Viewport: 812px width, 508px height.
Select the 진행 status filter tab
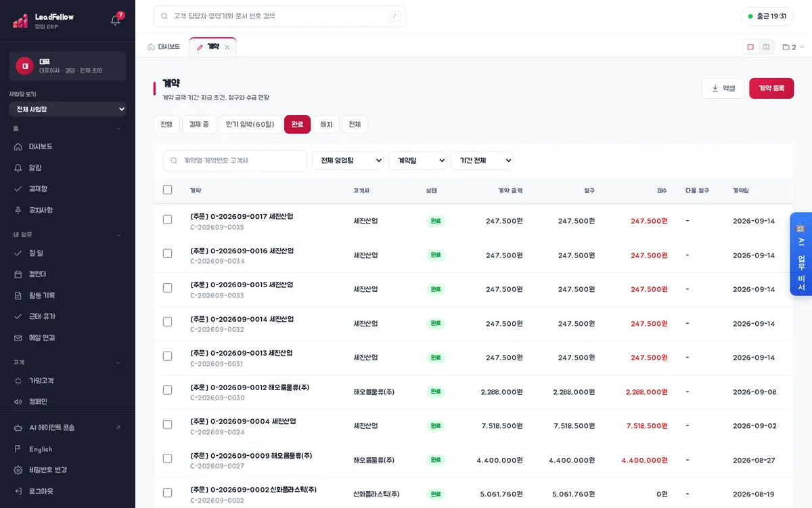(x=166, y=125)
